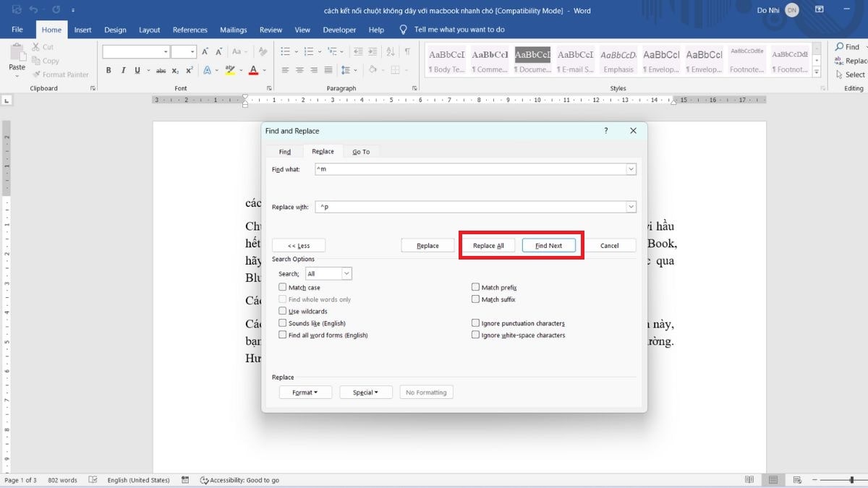Apply Subscript formatting

[x=176, y=70]
